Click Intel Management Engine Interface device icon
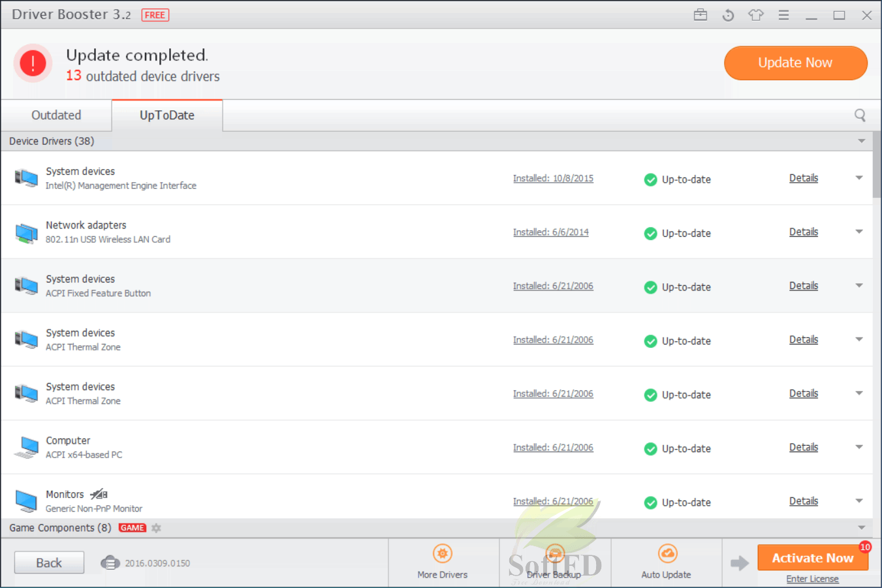 [x=26, y=178]
